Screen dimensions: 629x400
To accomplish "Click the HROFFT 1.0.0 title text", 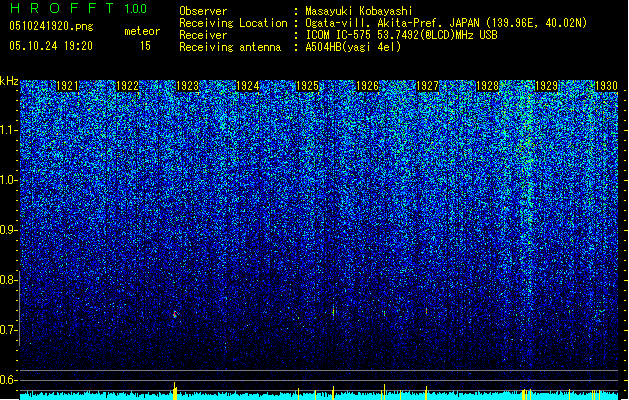I will pos(79,8).
